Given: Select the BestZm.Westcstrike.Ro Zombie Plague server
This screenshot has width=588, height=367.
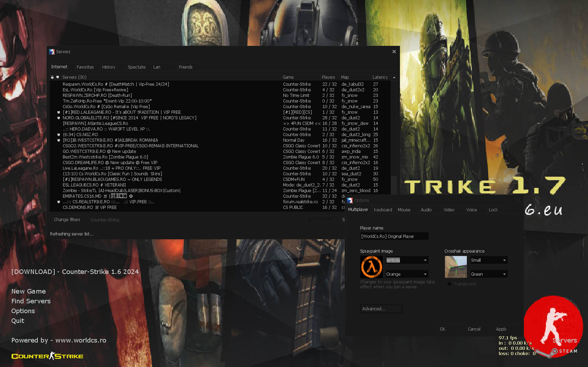Looking at the screenshot, I should click(x=220, y=157).
